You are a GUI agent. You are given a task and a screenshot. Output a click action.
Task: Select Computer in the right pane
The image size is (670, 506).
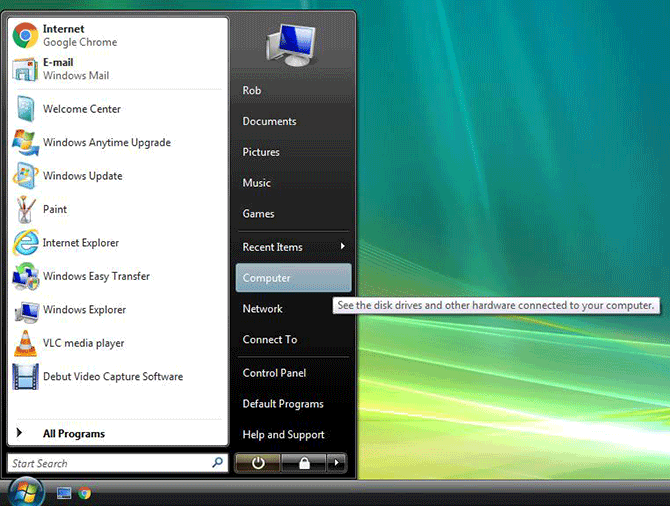click(293, 278)
